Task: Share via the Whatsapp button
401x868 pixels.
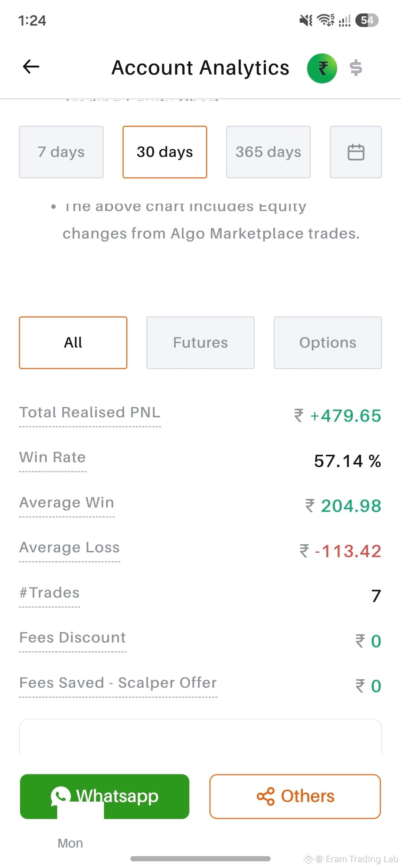Action: click(105, 796)
